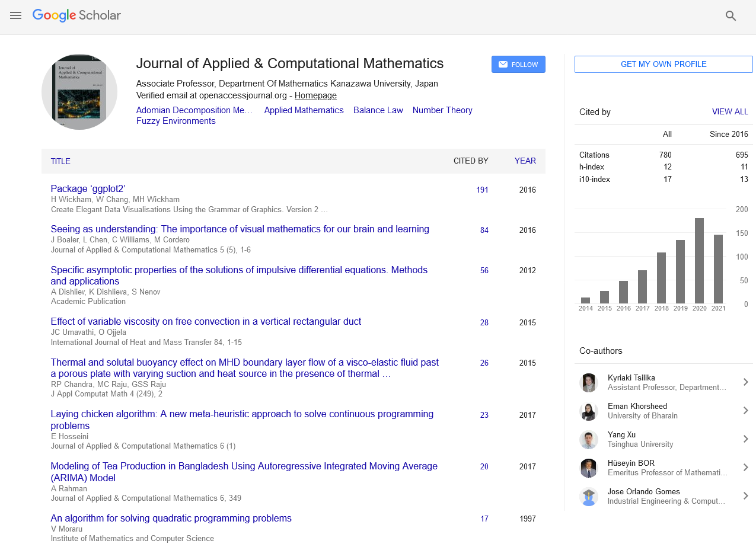Click the search magnifier icon

click(x=731, y=16)
